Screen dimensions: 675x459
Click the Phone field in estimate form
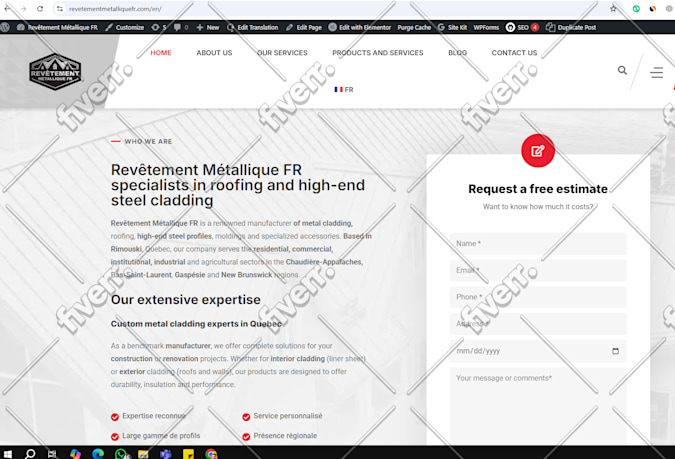(538, 297)
